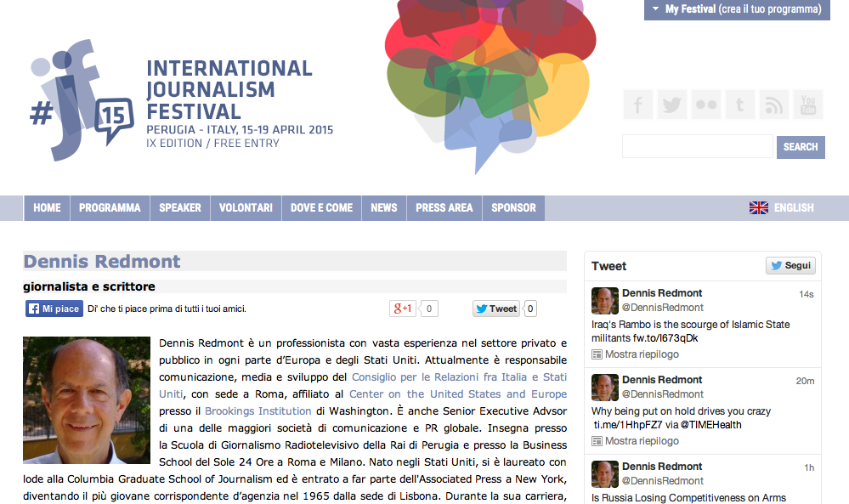The height and width of the screenshot is (504, 849).
Task: Click Dennis Redmont's portrait photo
Action: 87,400
